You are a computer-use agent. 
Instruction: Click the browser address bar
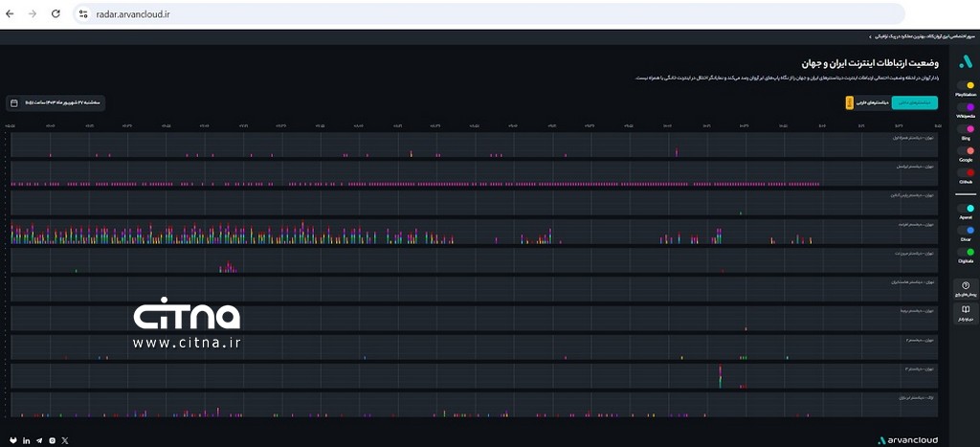(x=479, y=14)
